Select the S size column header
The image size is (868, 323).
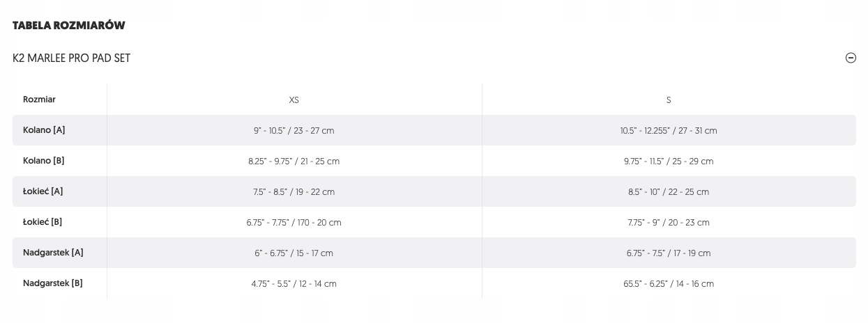point(669,100)
